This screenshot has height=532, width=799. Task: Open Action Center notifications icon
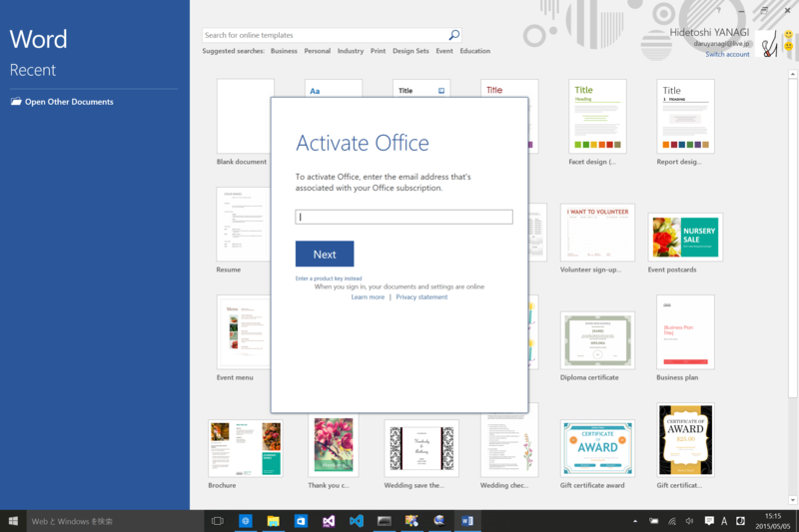(709, 521)
